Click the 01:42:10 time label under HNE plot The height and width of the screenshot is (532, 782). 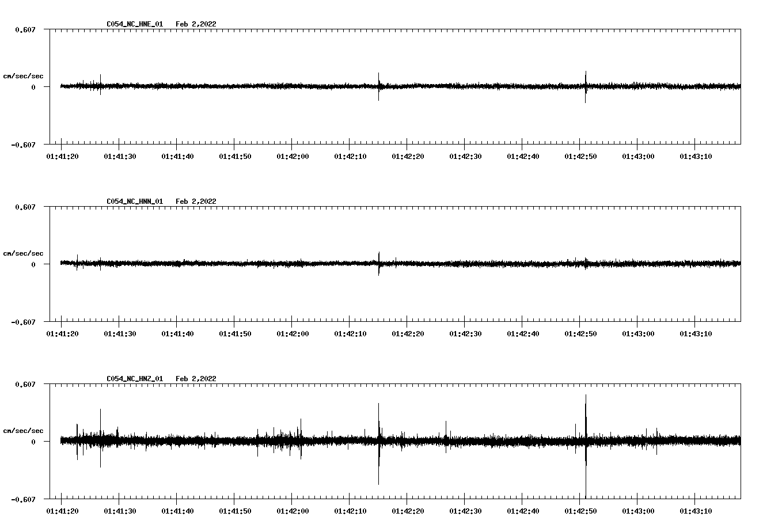(x=350, y=157)
